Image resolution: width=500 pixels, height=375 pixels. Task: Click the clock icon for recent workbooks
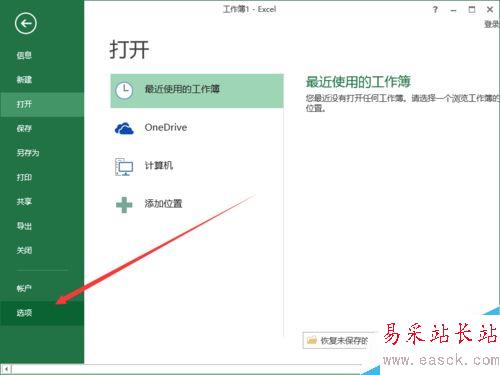point(124,90)
